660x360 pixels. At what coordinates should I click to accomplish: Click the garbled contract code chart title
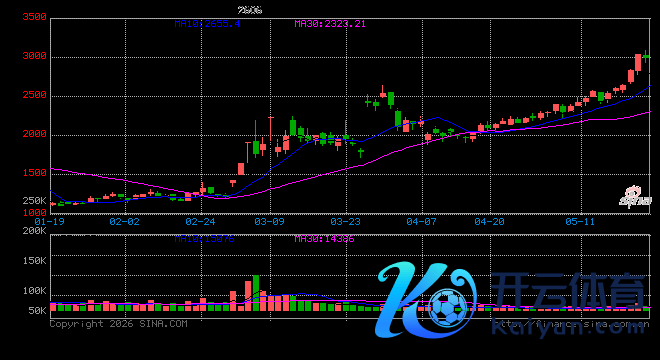(x=250, y=10)
